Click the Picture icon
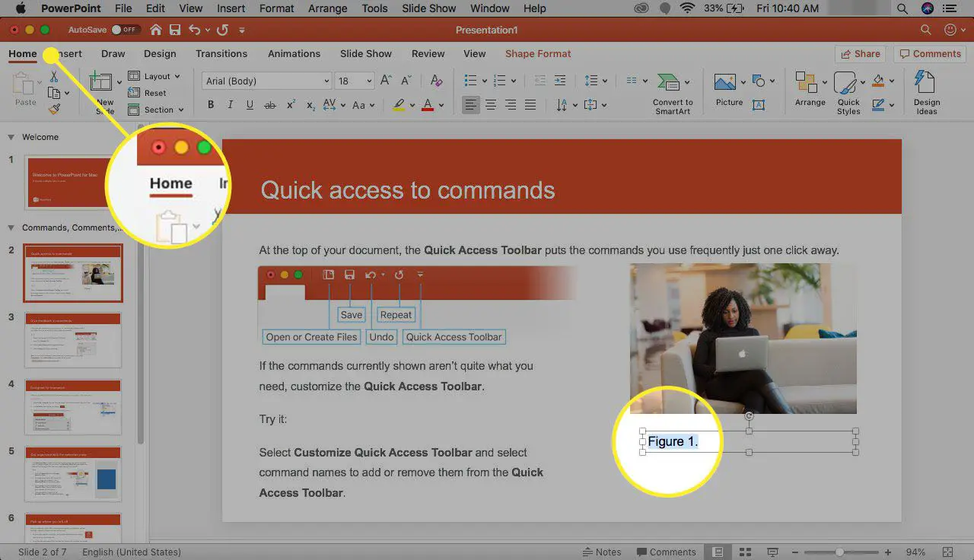Viewport: 974px width, 560px height. click(725, 81)
